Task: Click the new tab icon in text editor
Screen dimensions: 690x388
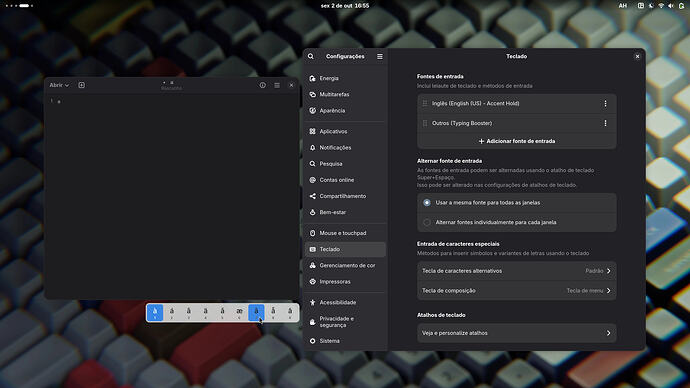Action: [81, 85]
